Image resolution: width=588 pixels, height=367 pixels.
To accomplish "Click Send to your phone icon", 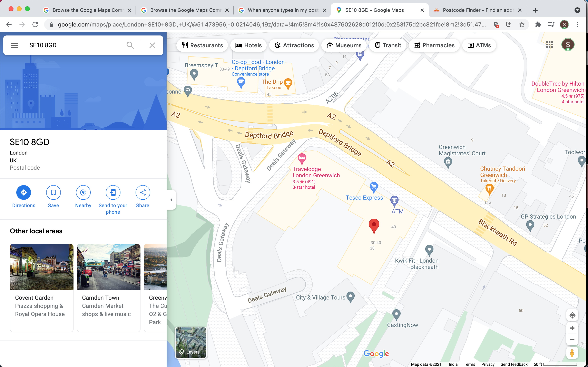I will 113,192.
